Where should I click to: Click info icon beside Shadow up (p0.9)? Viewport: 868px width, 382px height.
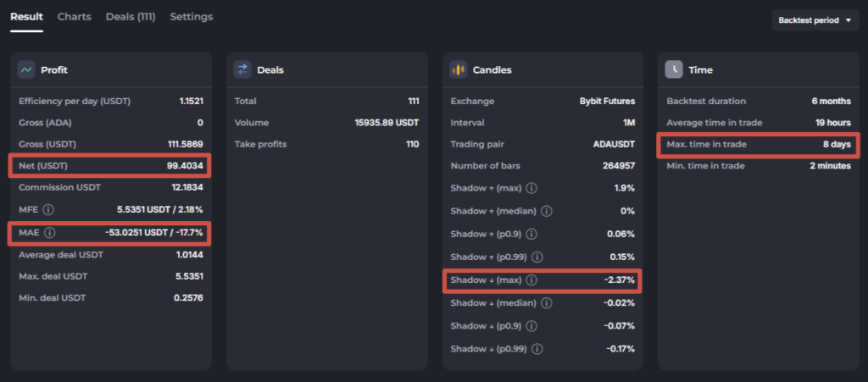531,235
